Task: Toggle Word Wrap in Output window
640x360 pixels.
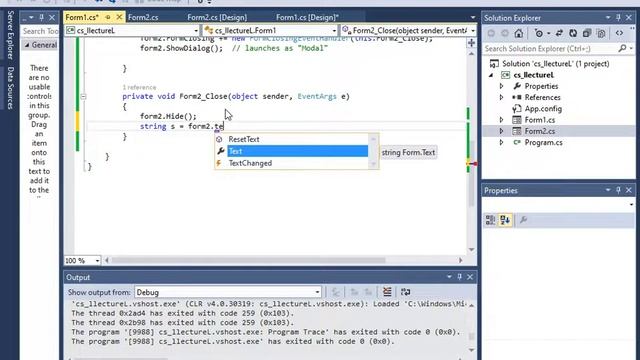Action: click(x=405, y=292)
